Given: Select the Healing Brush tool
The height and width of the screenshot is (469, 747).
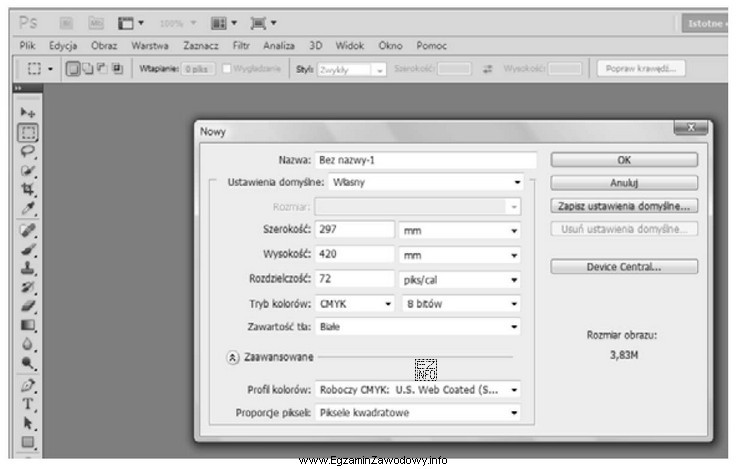Looking at the screenshot, I should pos(28,230).
